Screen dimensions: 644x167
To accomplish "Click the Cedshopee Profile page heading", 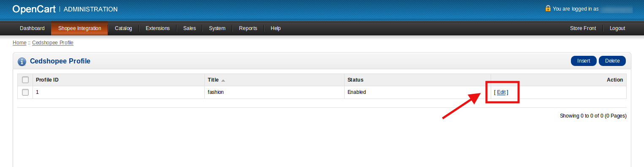I will pos(60,61).
